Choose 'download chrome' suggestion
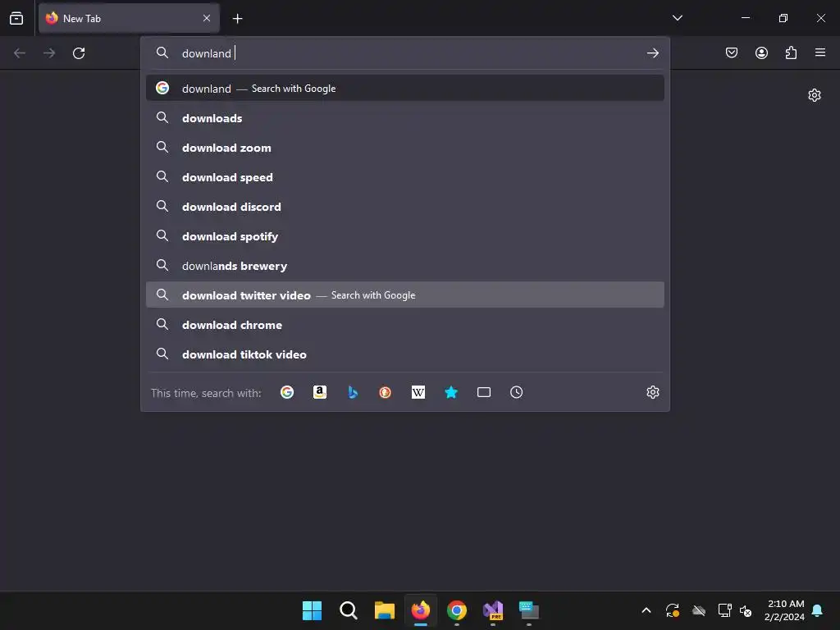 pyautogui.click(x=405, y=325)
